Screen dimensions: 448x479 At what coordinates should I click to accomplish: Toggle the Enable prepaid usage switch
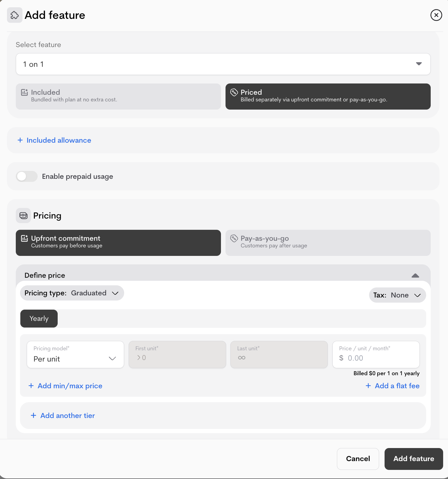point(27,176)
